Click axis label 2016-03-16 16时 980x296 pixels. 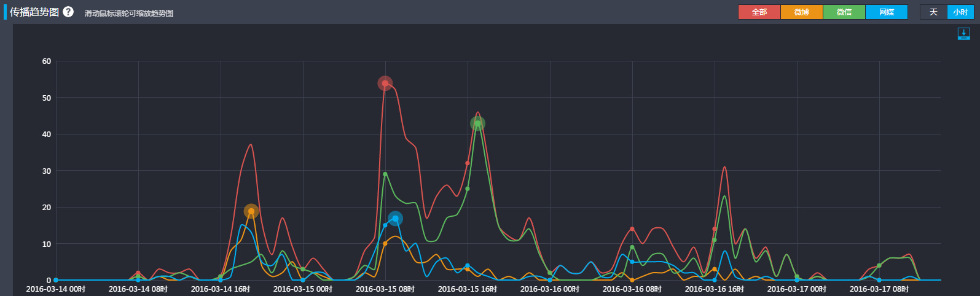pyautogui.click(x=714, y=289)
